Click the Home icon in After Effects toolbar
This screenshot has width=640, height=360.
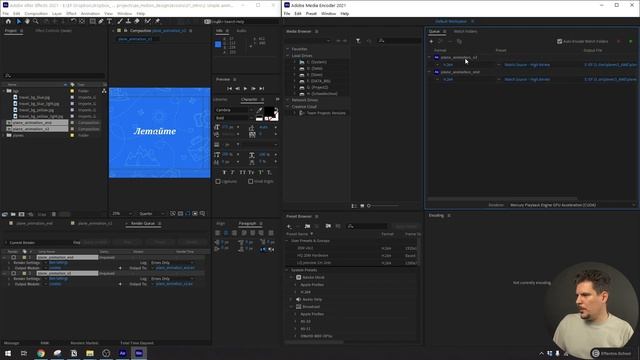[x=8, y=21]
